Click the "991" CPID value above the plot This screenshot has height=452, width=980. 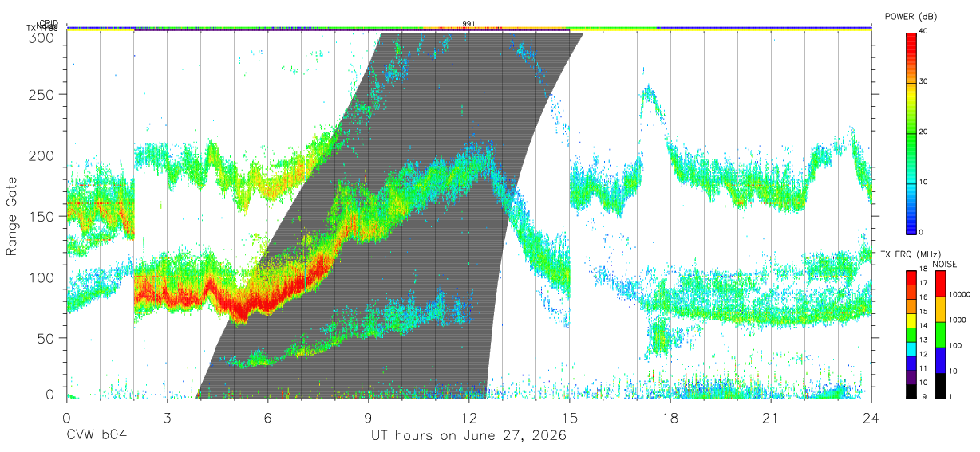tap(468, 24)
